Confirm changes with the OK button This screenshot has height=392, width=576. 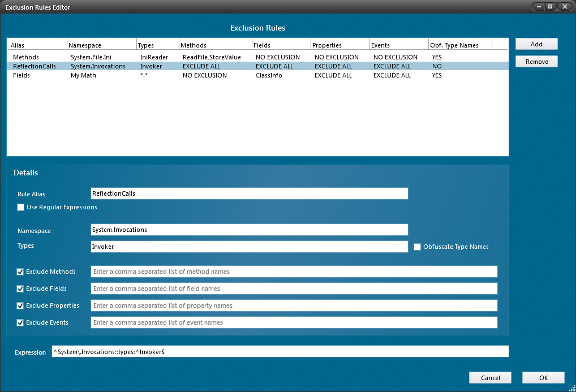(x=543, y=378)
